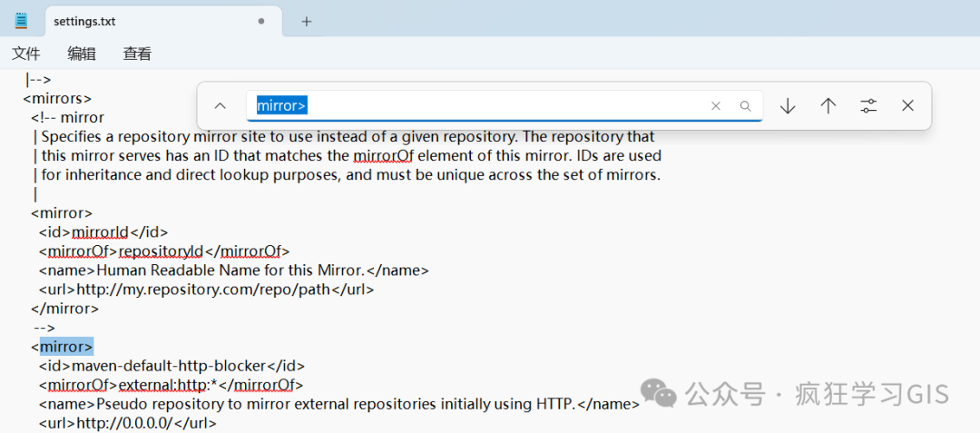The width and height of the screenshot is (980, 433).
Task: Open the 编辑 menu
Action: pyautogui.click(x=82, y=54)
